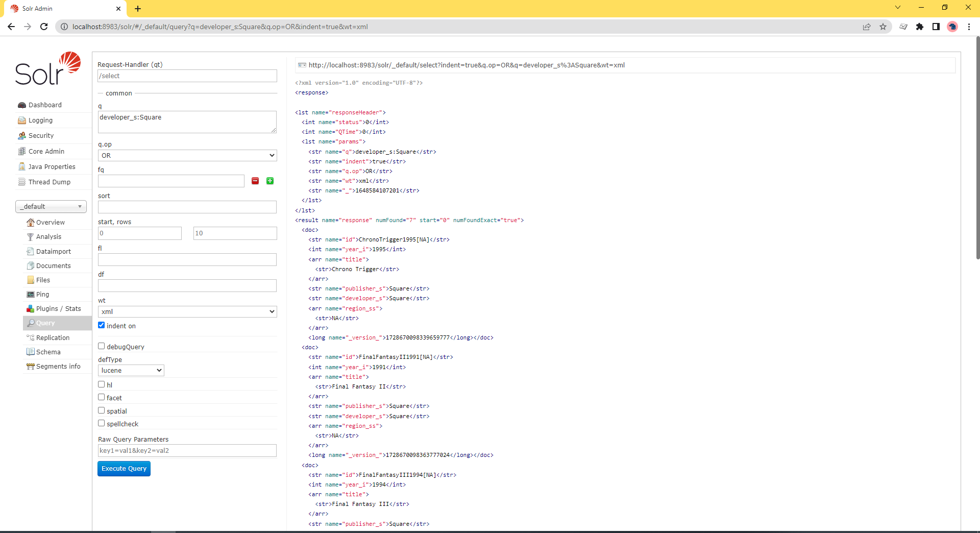The image size is (980, 533).
Task: Click the page vertical scrollbar
Action: tap(977, 148)
